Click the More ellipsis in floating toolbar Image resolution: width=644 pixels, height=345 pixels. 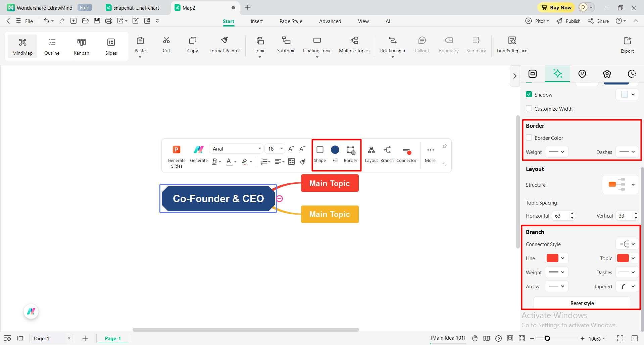click(x=430, y=150)
